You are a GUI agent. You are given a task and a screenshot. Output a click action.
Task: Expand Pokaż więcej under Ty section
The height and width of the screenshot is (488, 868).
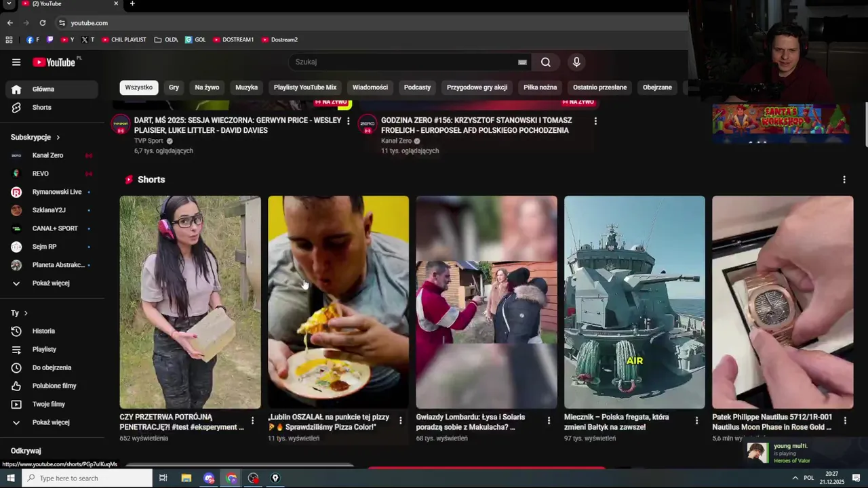click(52, 423)
